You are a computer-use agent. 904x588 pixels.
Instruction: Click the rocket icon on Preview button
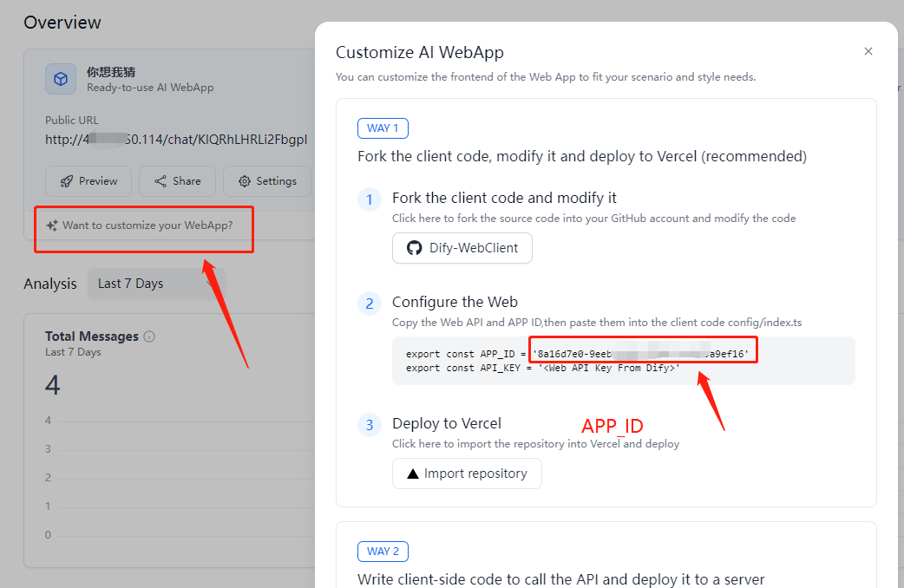tap(69, 180)
